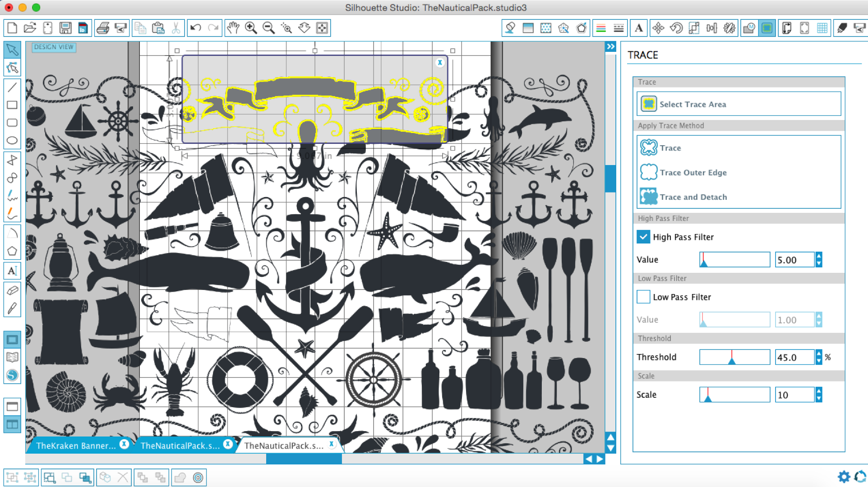Toggle the Low Pass Filter on
The height and width of the screenshot is (487, 868).
coord(643,297)
